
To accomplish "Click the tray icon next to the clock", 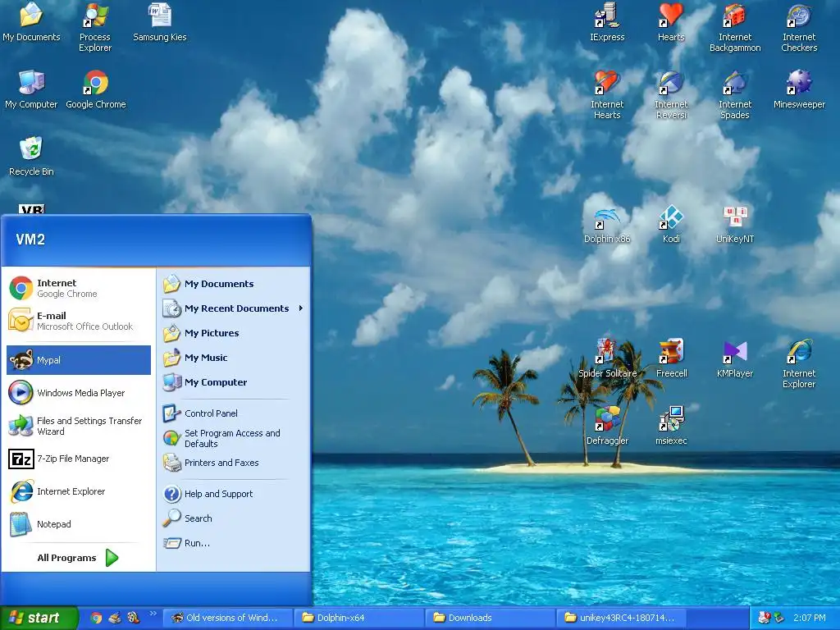I will 779,618.
